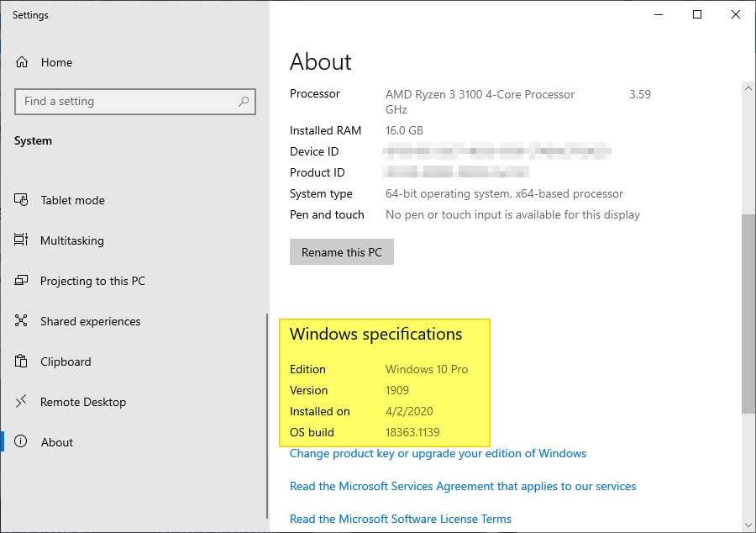The width and height of the screenshot is (756, 533).
Task: Open the Change product key link
Action: (437, 453)
